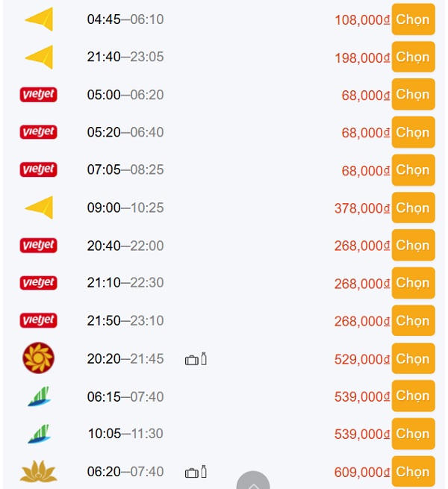This screenshot has height=489, width=448.
Task: Click the scroll-to-top arrow button
Action: click(253, 481)
